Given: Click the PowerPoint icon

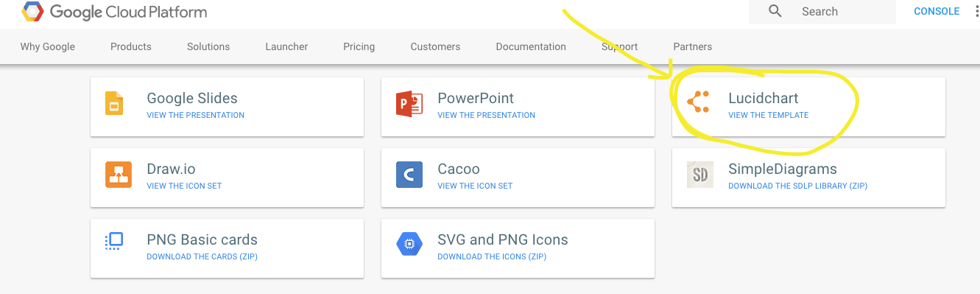Looking at the screenshot, I should point(409,104).
